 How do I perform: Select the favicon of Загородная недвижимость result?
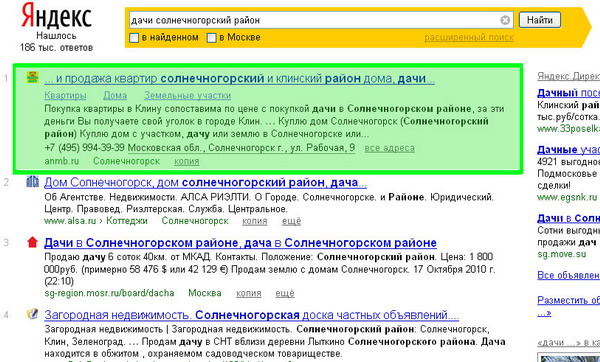pyautogui.click(x=33, y=314)
